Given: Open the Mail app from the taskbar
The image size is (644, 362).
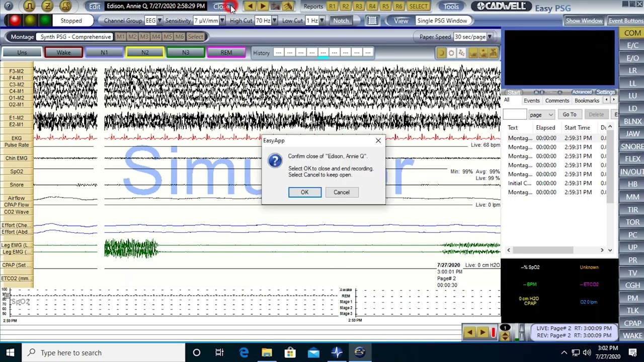Looking at the screenshot, I should 313,352.
